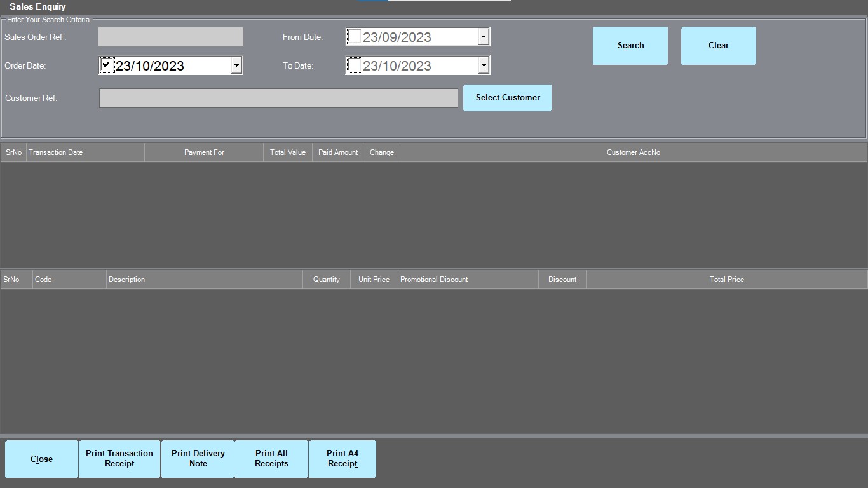The width and height of the screenshot is (868, 488).
Task: Uncheck the Order Date checkbox
Action: 107,64
